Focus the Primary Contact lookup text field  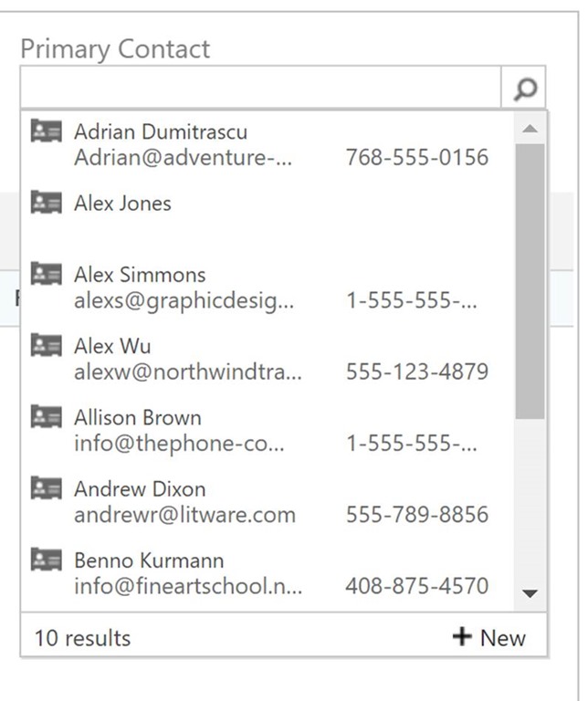click(260, 89)
